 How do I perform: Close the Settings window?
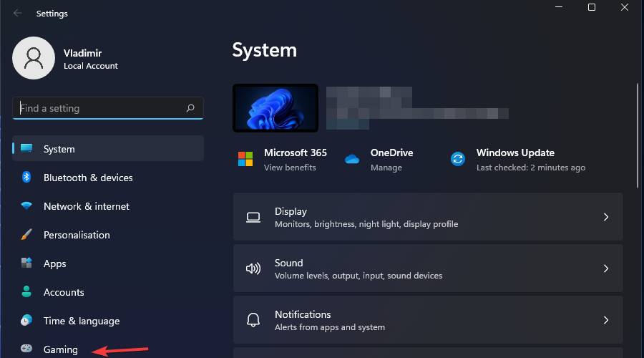(624, 7)
